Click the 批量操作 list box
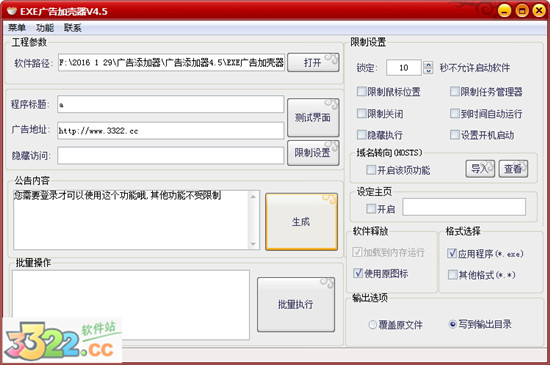The width and height of the screenshot is (550, 365). pos(131,305)
